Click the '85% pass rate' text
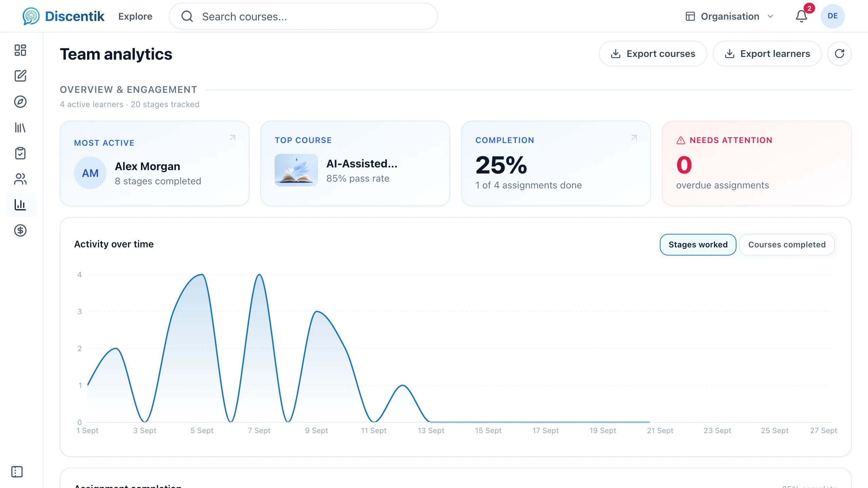This screenshot has height=488, width=868. (x=358, y=179)
